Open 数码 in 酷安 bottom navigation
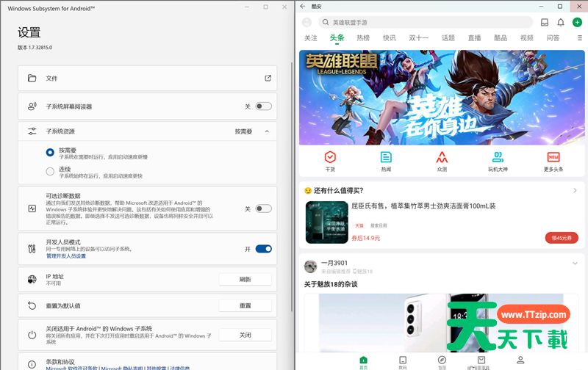This screenshot has height=370, width=588. 403,362
